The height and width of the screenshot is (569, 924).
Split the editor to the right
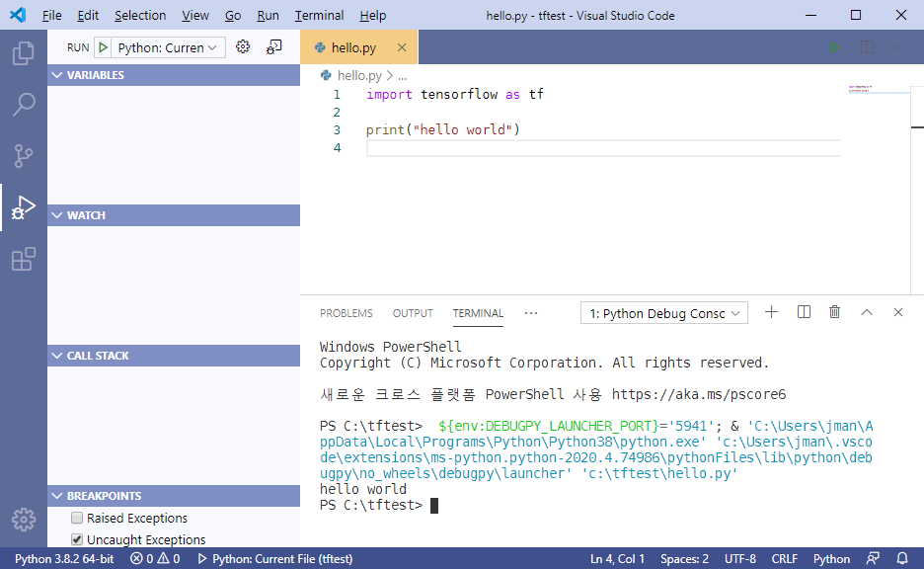(x=867, y=47)
